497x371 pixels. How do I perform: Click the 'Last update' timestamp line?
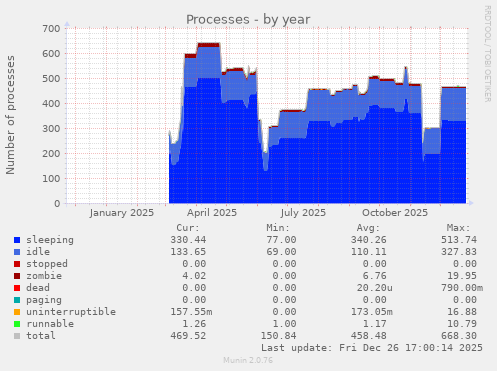coord(372,348)
